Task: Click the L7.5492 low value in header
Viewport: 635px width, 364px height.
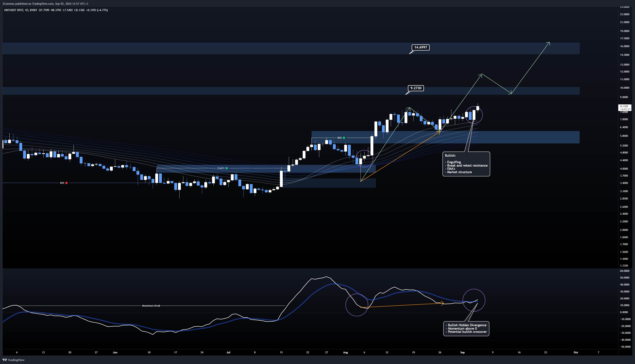Action: pyautogui.click(x=67, y=10)
